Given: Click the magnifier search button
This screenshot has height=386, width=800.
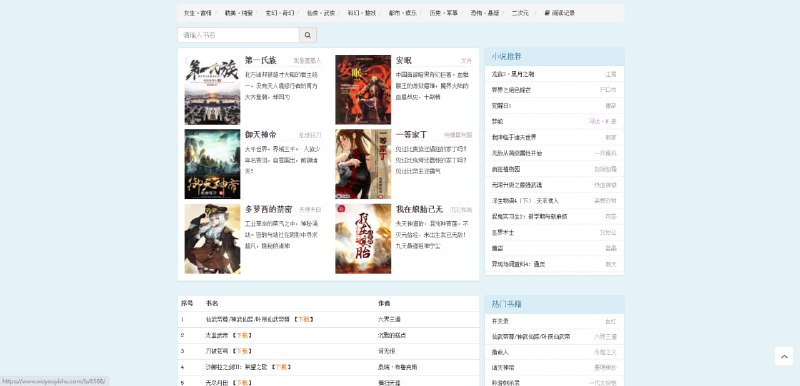Looking at the screenshot, I should pos(308,35).
